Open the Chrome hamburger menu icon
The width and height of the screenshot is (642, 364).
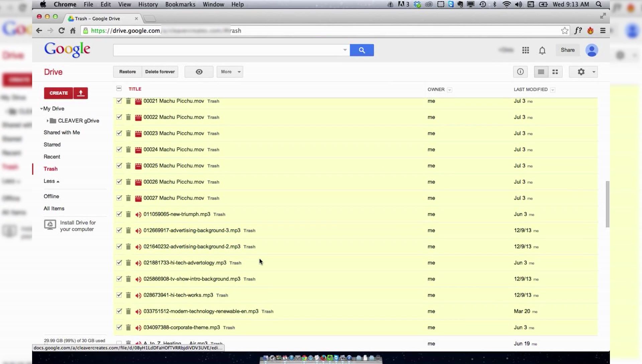603,31
